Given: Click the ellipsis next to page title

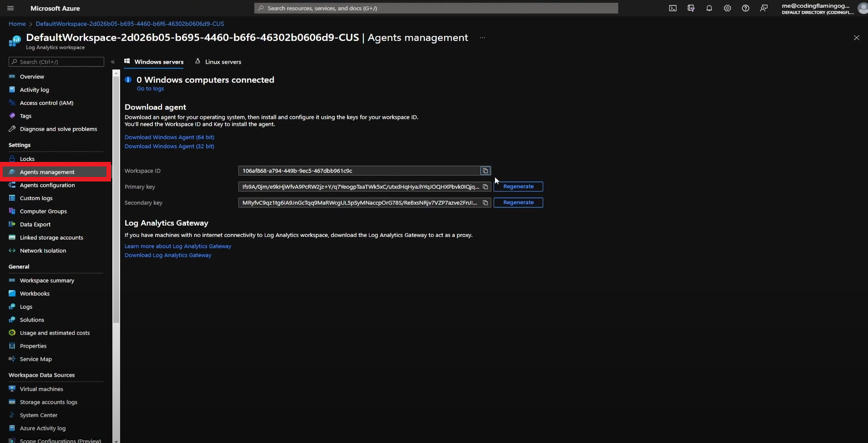Looking at the screenshot, I should click(x=483, y=38).
